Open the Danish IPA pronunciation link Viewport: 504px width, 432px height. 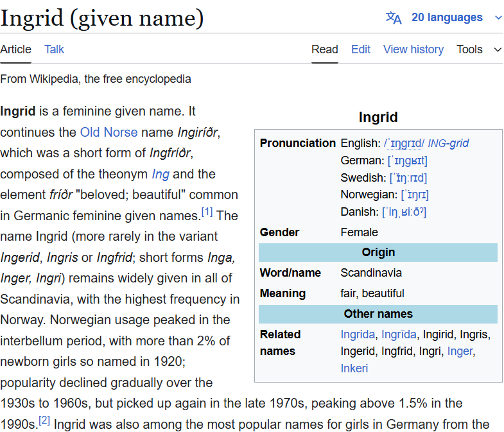click(x=404, y=212)
